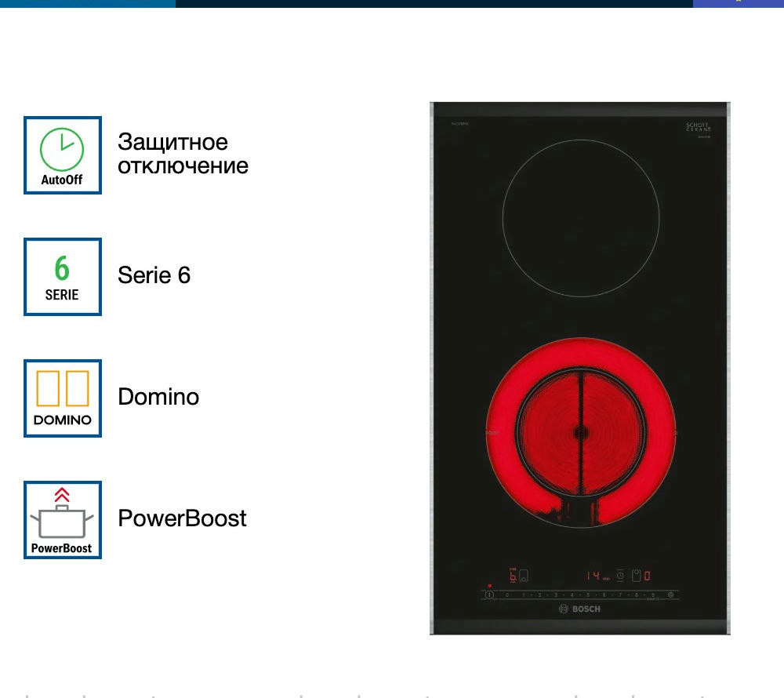Click the 'Защитное отключение' label
Viewport: 784px width, 698px height.
click(183, 154)
